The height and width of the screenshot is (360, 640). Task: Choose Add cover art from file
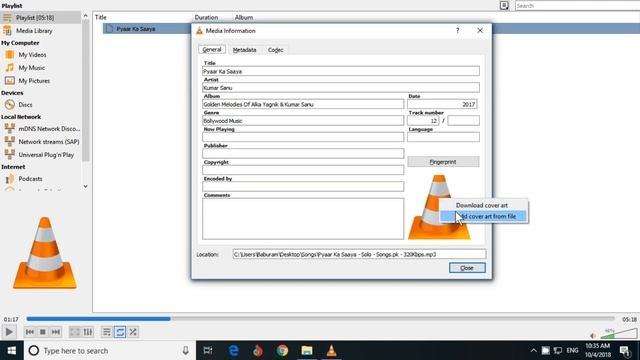point(484,216)
